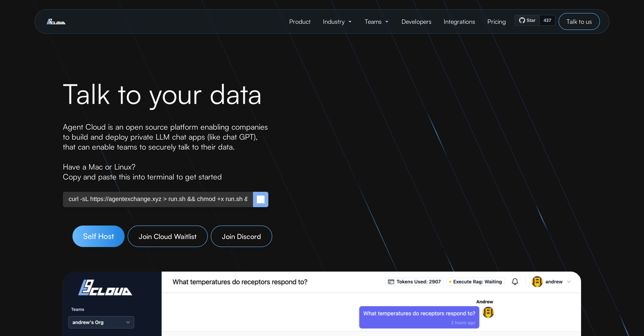The height and width of the screenshot is (336, 644).
Task: Click 'Have a Mac or Linux?' text
Action: [99, 167]
